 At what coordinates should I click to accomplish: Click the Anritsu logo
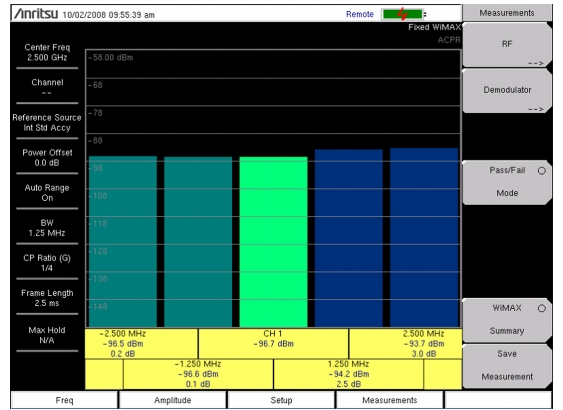[x=36, y=14]
